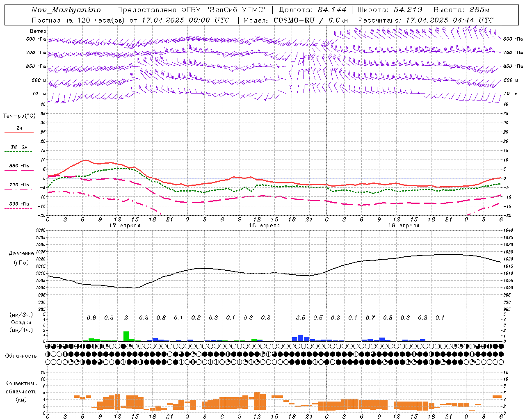Click the date label 18 апреля

tap(264, 226)
